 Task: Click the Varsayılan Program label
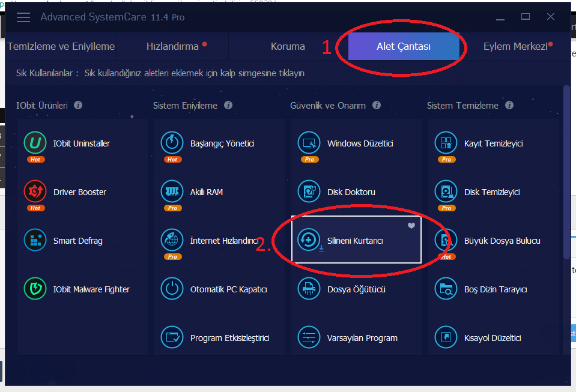click(362, 338)
